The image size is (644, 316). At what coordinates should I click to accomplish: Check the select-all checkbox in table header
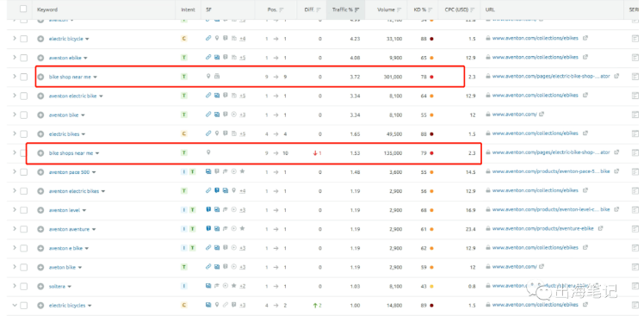(23, 9)
